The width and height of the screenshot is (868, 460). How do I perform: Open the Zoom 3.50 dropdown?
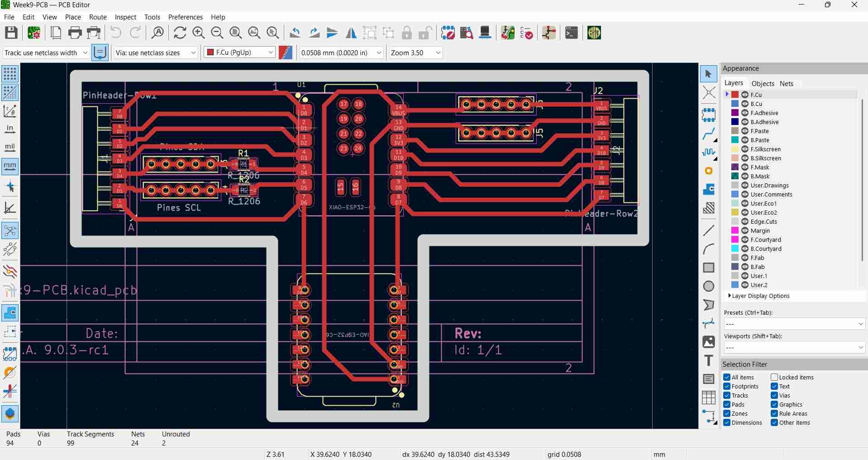tap(415, 53)
